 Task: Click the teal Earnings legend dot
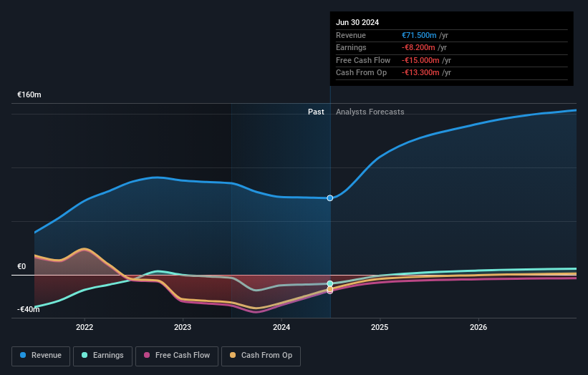pos(85,355)
